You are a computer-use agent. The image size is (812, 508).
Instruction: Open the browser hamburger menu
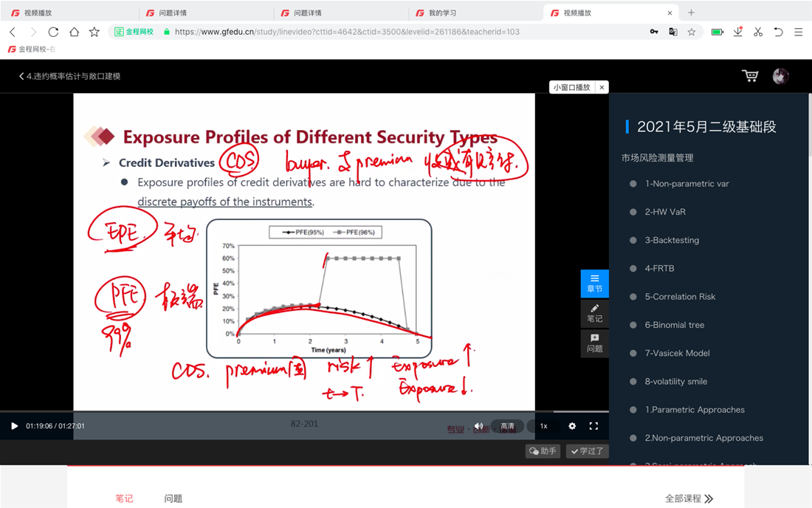[x=798, y=32]
